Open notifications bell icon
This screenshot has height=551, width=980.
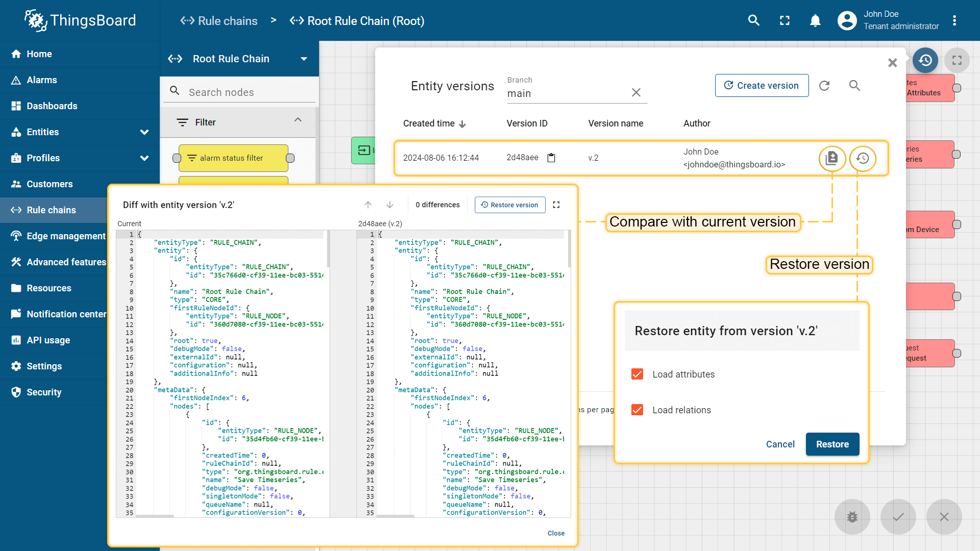pyautogui.click(x=815, y=21)
